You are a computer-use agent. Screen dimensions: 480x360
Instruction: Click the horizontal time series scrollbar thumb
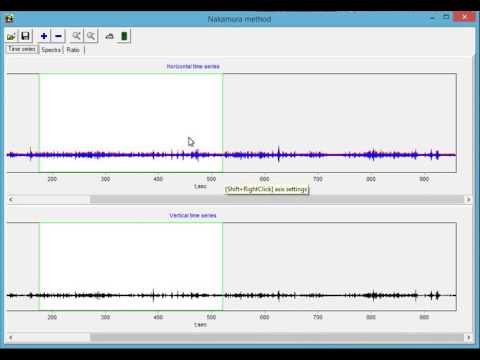277,200
